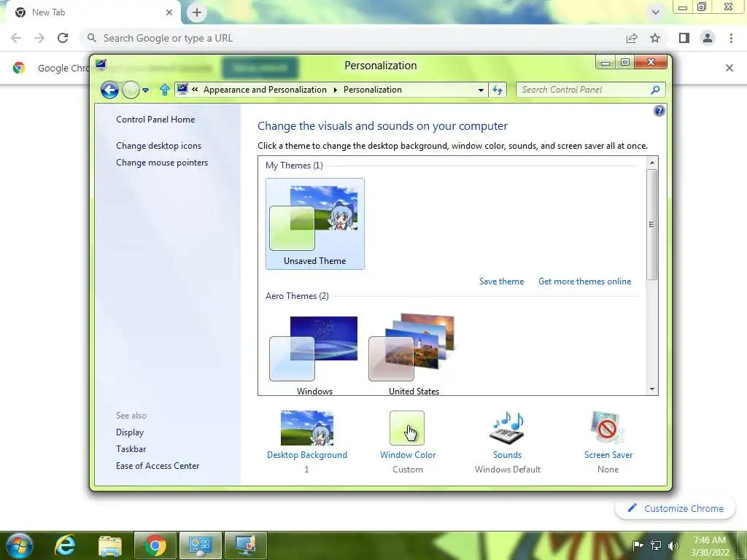Viewport: 747px width, 560px height.
Task: Open Ease of Access Center link
Action: pyautogui.click(x=158, y=466)
